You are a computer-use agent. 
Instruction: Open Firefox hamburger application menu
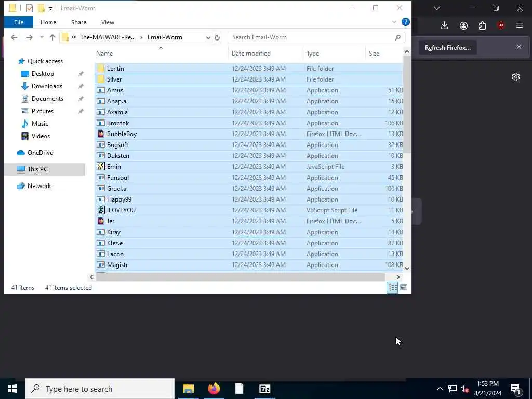point(520,25)
